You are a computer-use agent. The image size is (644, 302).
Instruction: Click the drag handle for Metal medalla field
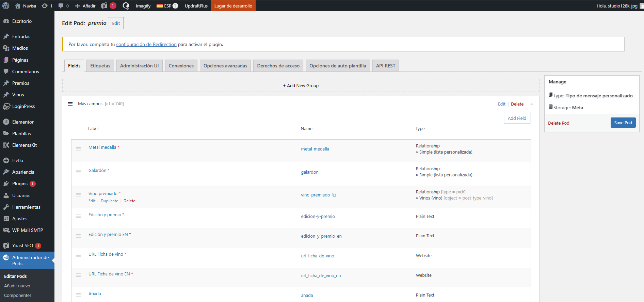tap(78, 149)
